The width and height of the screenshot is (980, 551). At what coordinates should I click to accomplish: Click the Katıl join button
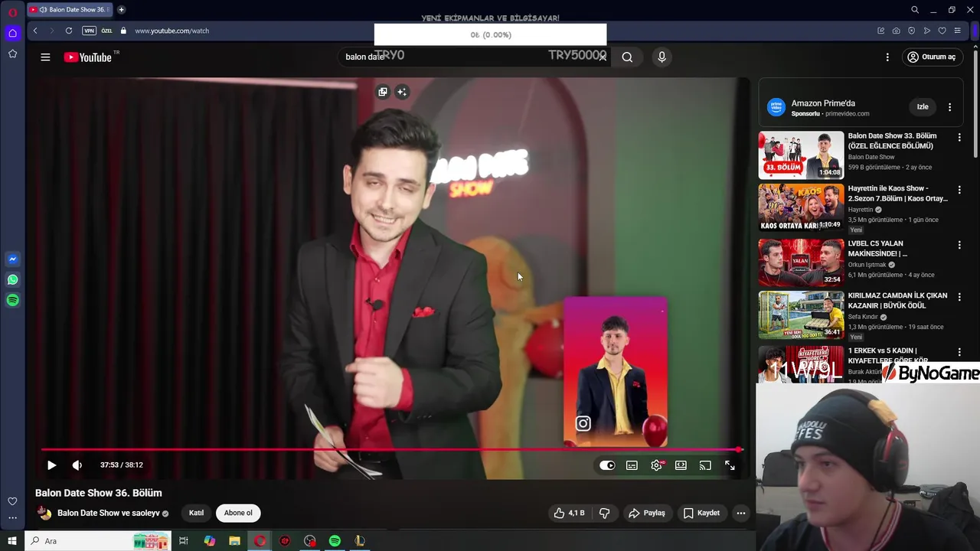pyautogui.click(x=197, y=513)
